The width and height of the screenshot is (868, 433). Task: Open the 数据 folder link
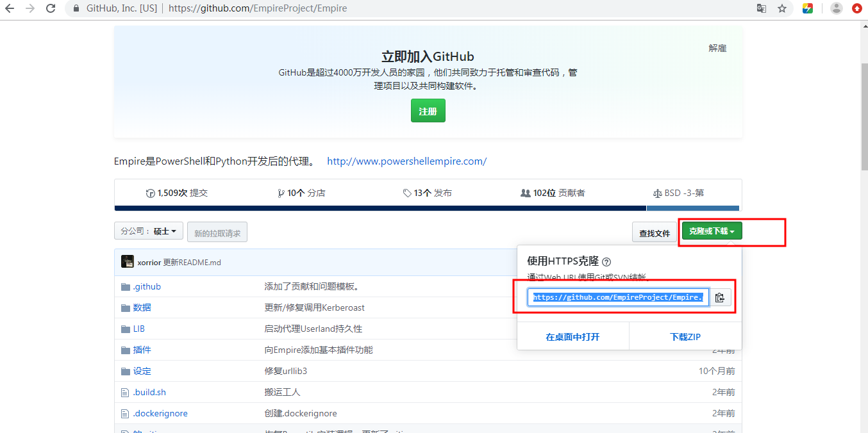pyautogui.click(x=142, y=307)
